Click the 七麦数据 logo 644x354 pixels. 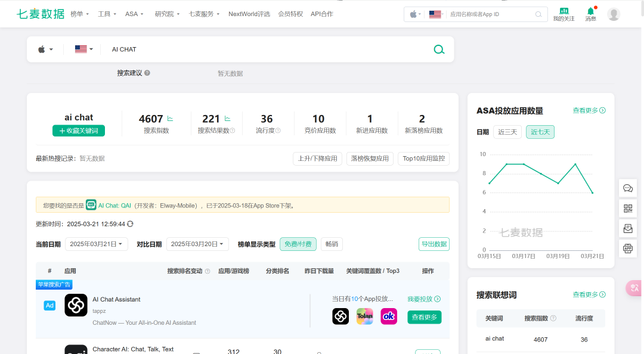[x=41, y=14]
